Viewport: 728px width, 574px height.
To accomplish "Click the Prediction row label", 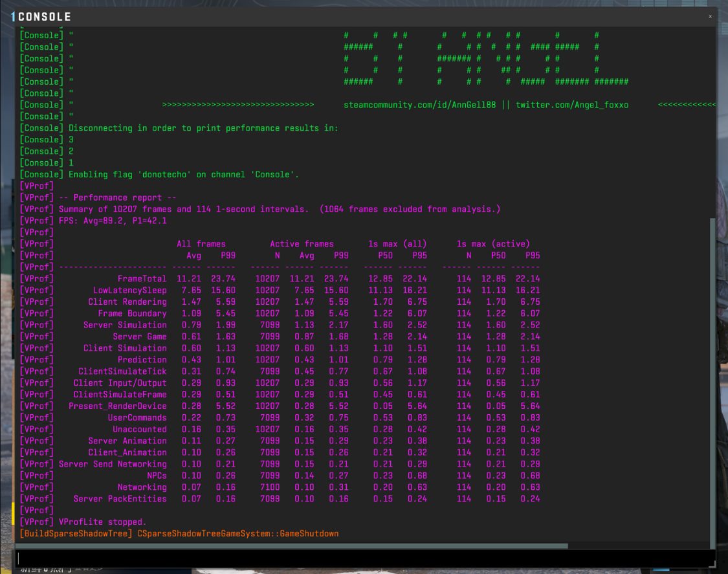I will coord(142,360).
